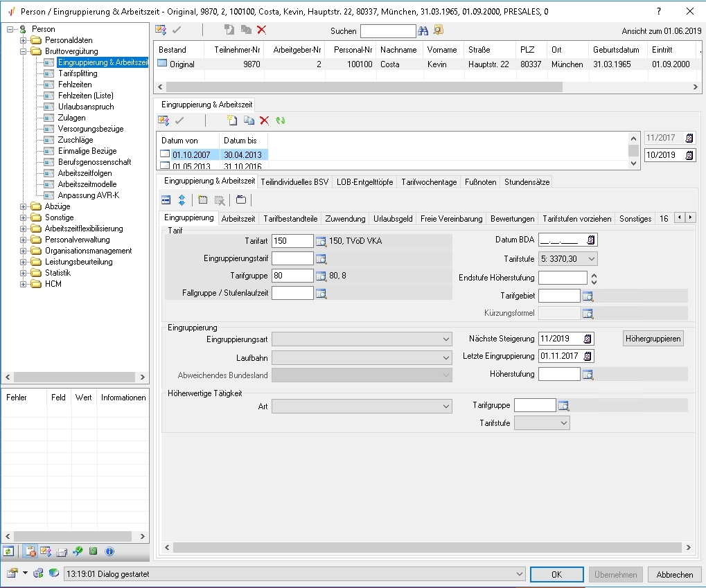Click the help question mark in the title bar
This screenshot has height=588, width=706.
659,11
